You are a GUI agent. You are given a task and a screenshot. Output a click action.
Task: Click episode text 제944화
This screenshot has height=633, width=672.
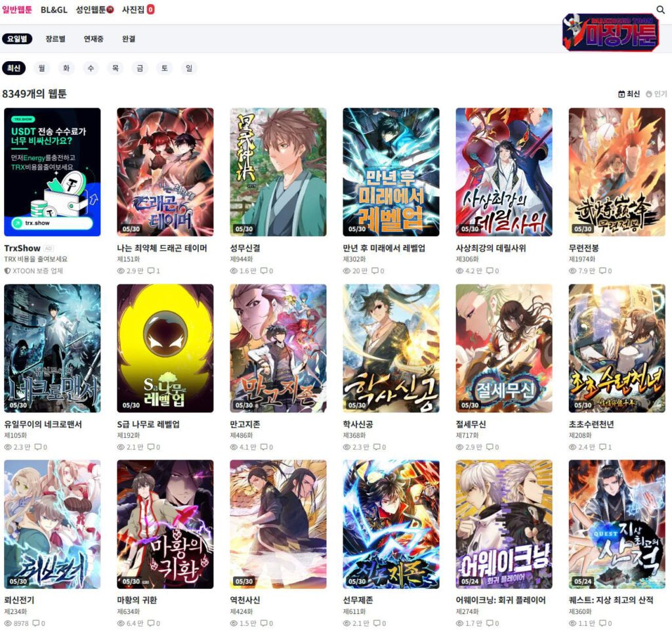[241, 259]
